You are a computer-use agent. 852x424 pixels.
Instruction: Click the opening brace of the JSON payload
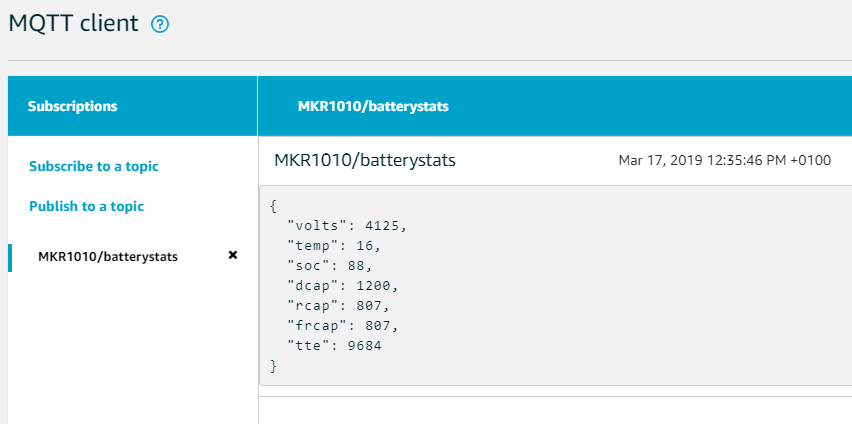pos(273,205)
